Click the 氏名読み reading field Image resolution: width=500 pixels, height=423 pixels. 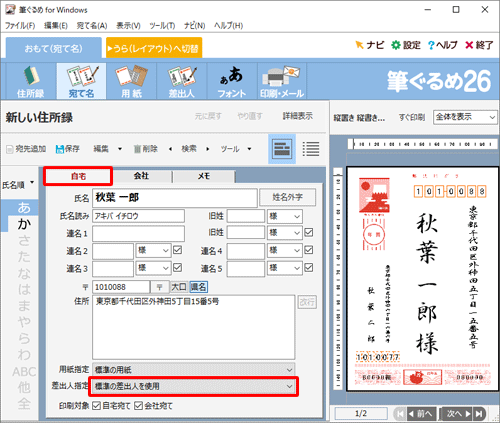pos(138,216)
